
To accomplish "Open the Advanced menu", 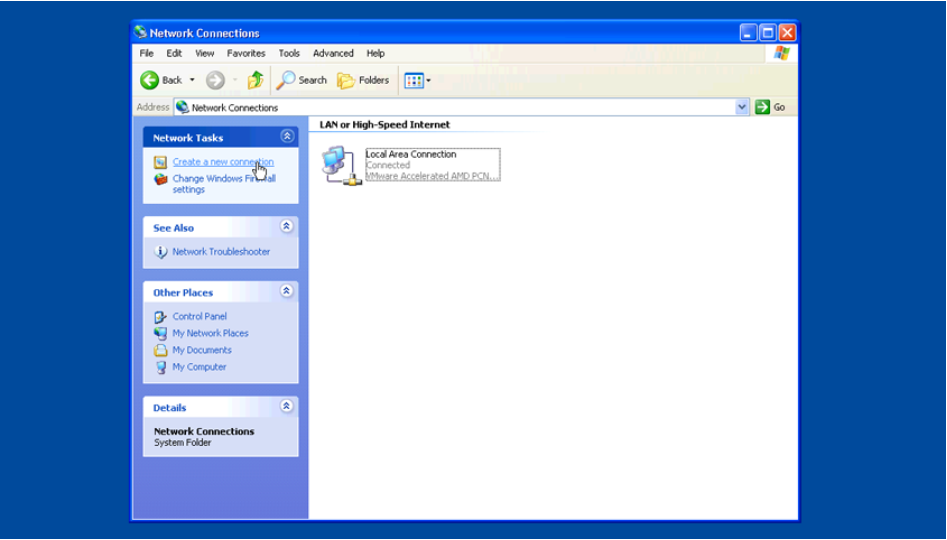I will click(x=333, y=53).
